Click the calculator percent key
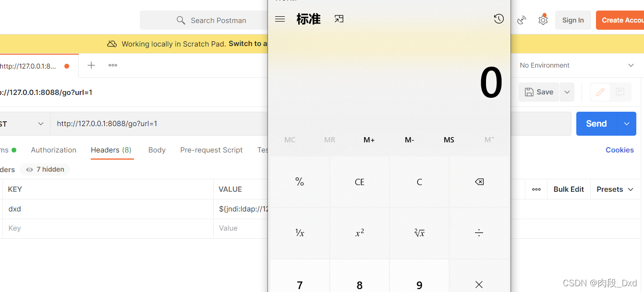644x292 pixels. coord(300,182)
